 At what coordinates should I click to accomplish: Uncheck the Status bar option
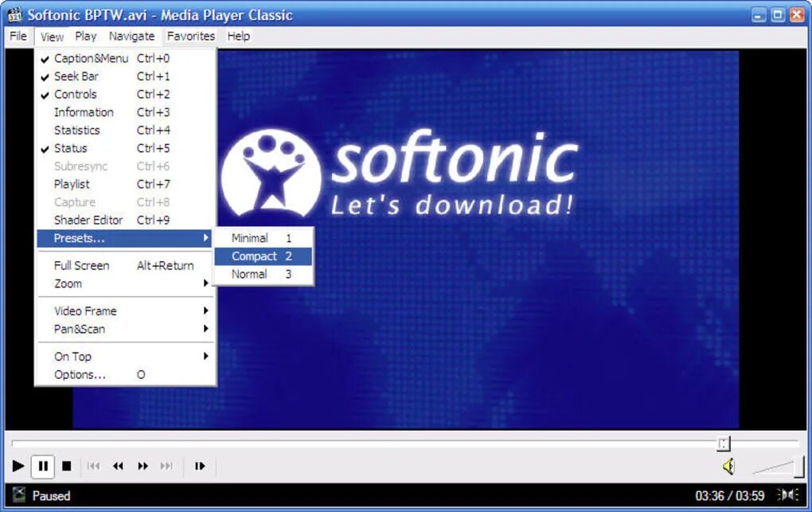pyautogui.click(x=127, y=148)
